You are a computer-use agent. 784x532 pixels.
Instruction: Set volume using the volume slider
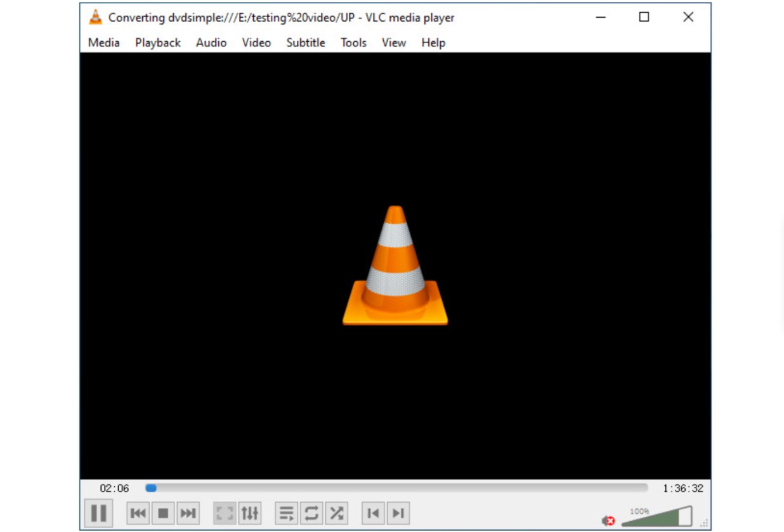(x=657, y=516)
